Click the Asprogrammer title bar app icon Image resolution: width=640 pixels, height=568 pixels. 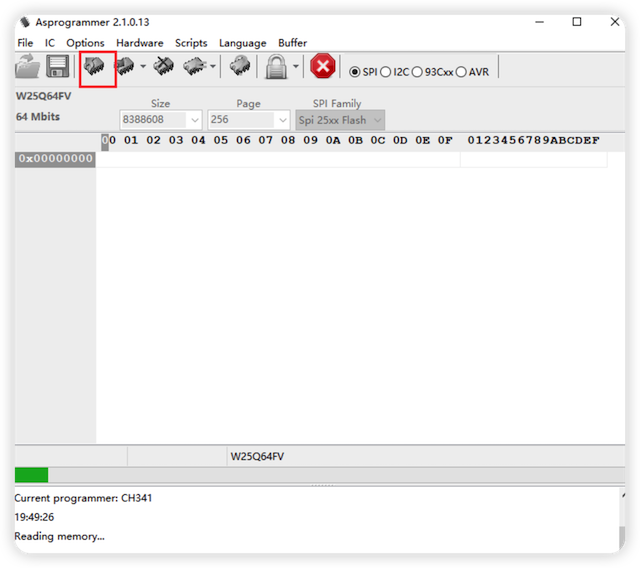(25, 22)
